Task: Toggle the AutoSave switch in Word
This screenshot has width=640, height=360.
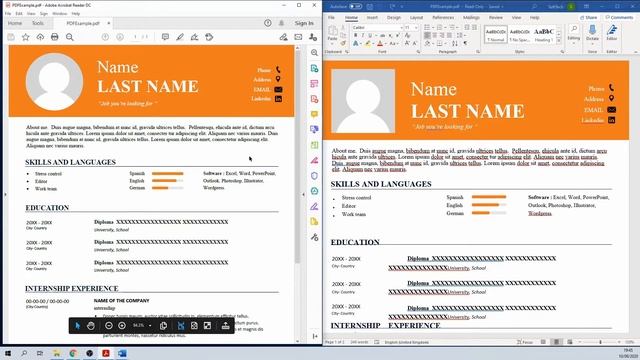Action: click(x=355, y=7)
